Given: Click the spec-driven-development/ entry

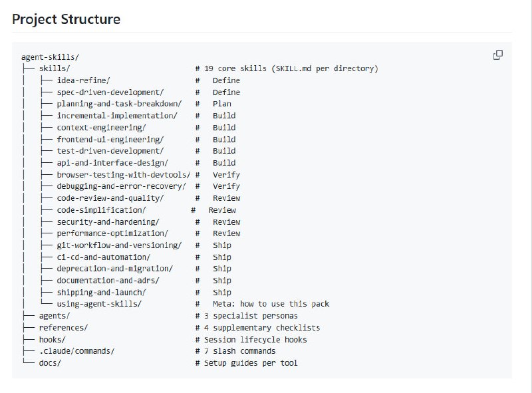Looking at the screenshot, I should (110, 92).
